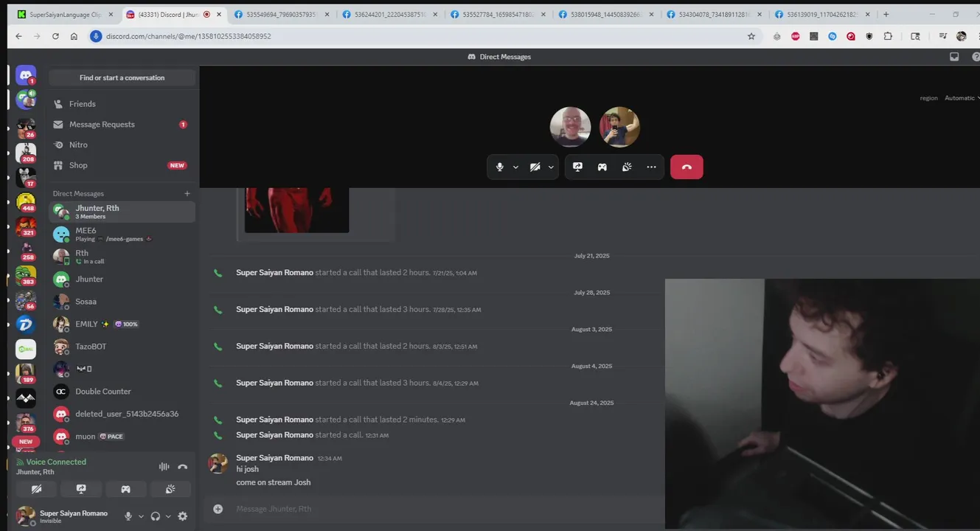Click the right call participant avatar
The width and height of the screenshot is (980, 531).
pyautogui.click(x=619, y=127)
